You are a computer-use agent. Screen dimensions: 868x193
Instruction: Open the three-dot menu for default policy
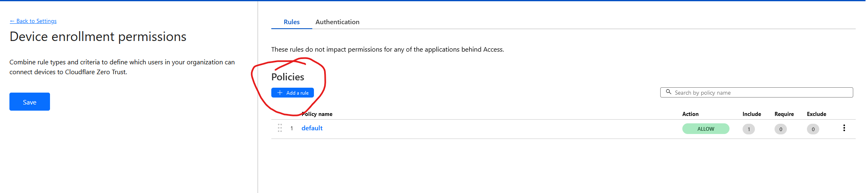[844, 128]
